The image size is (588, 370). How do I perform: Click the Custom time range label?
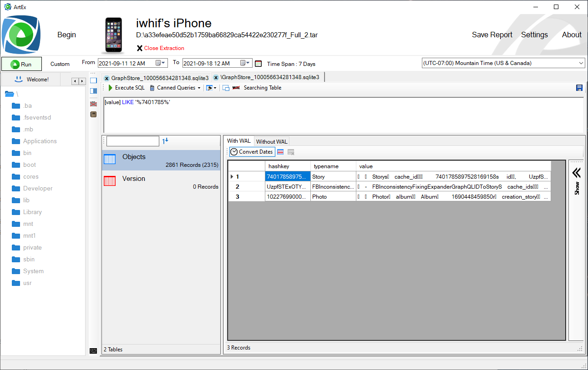[60, 64]
